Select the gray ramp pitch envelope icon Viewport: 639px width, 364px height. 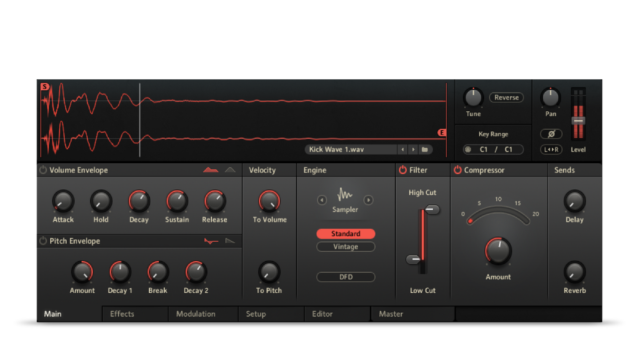point(230,241)
